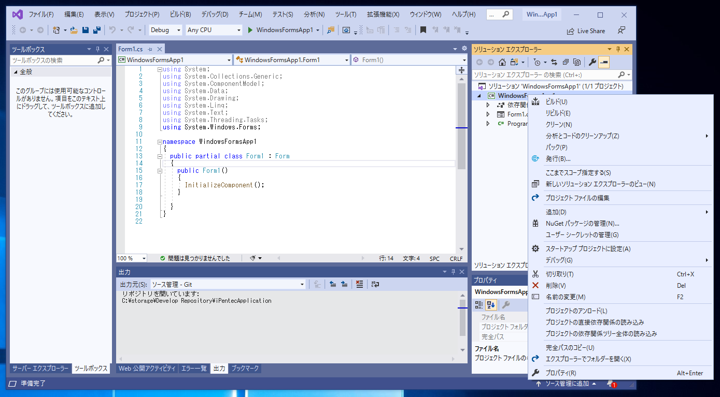
Task: Open the 追加(D) submenu
Action: [620, 212]
